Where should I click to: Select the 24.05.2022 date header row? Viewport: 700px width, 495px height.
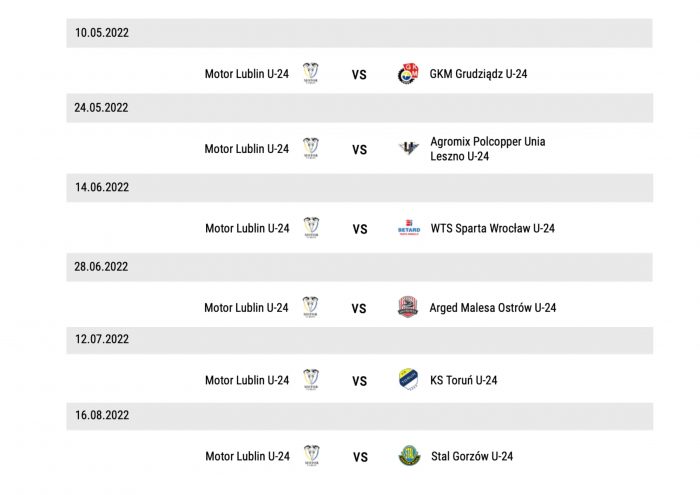click(x=359, y=108)
